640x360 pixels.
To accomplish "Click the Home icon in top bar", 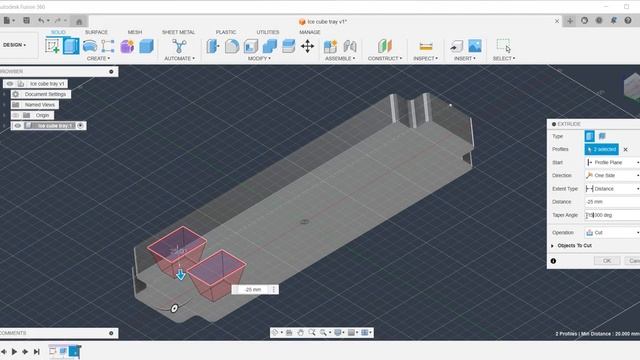I will tap(79, 21).
